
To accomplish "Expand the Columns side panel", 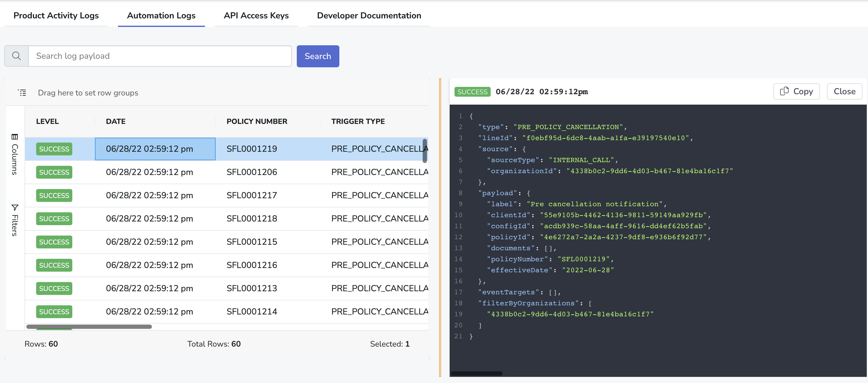I will [x=14, y=154].
